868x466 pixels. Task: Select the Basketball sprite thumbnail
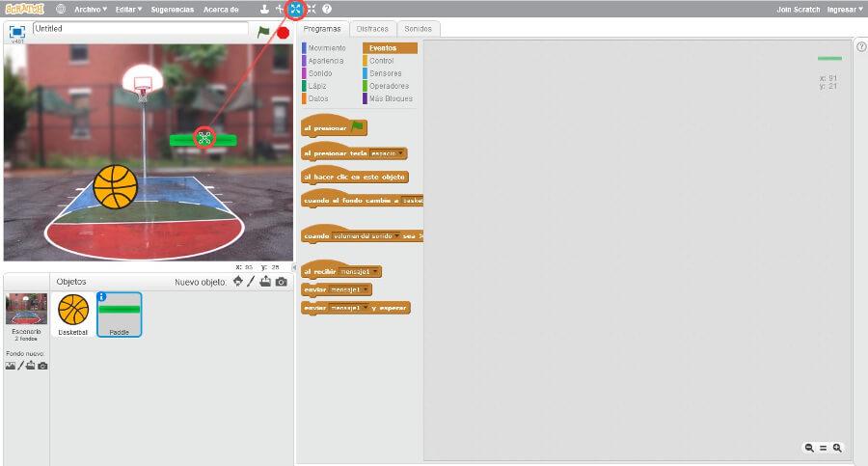73,315
